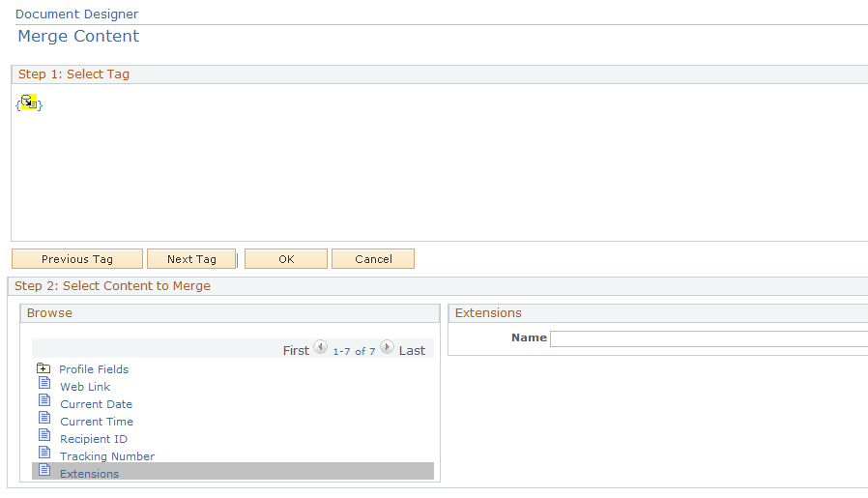868x498 pixels.
Task: Click the Cancel button
Action: [373, 259]
